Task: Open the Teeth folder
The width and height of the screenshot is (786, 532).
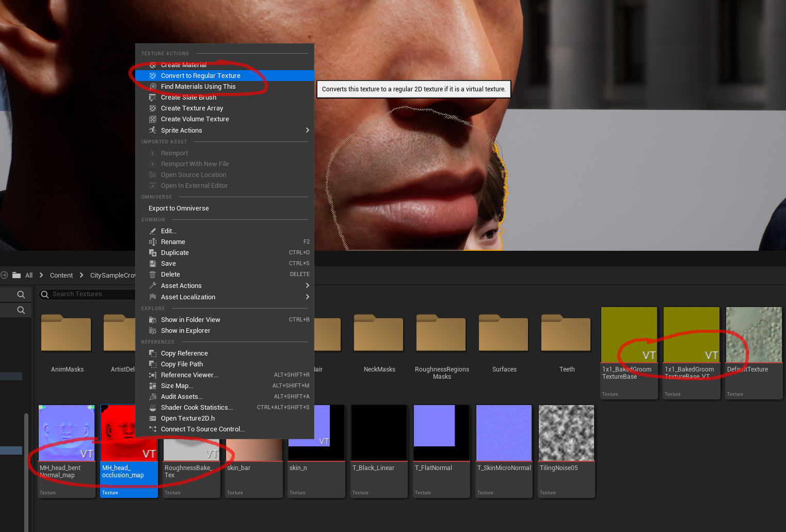Action: (567, 343)
